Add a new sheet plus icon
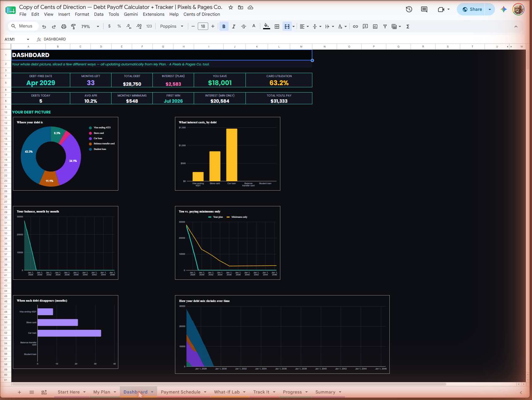This screenshot has width=532, height=400. [x=19, y=392]
